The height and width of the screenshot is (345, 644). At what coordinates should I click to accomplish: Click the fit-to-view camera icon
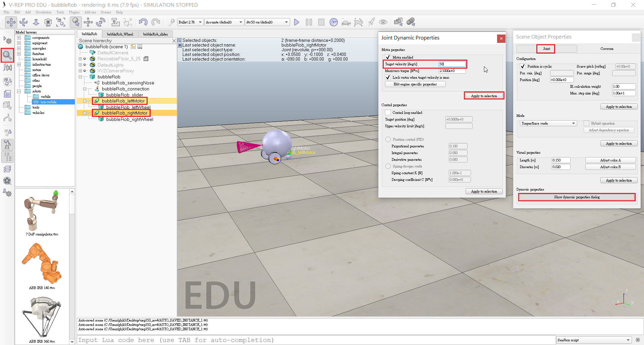click(61, 22)
